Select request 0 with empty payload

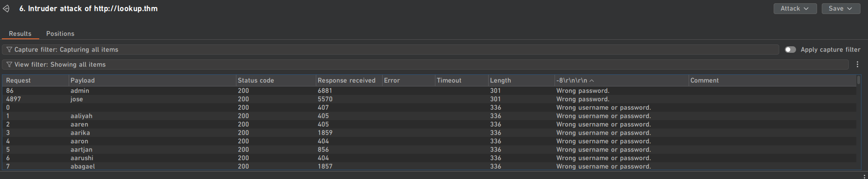(429, 107)
